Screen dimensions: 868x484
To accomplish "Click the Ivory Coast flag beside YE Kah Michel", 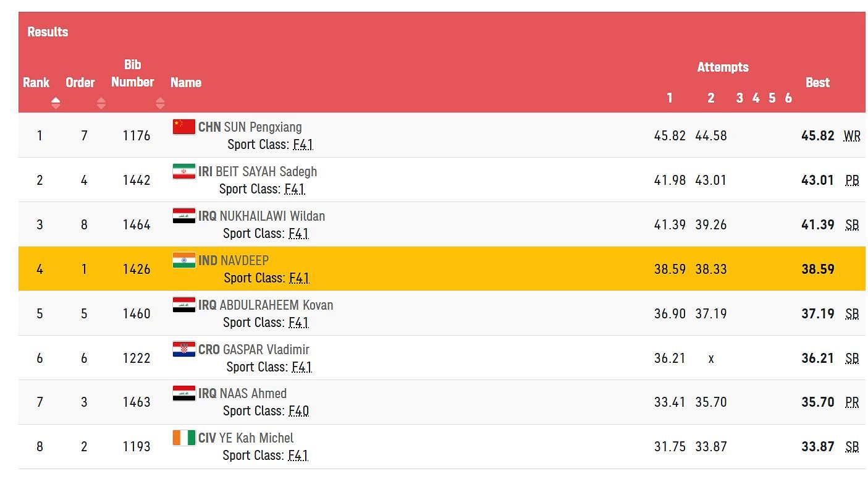I will tap(184, 438).
